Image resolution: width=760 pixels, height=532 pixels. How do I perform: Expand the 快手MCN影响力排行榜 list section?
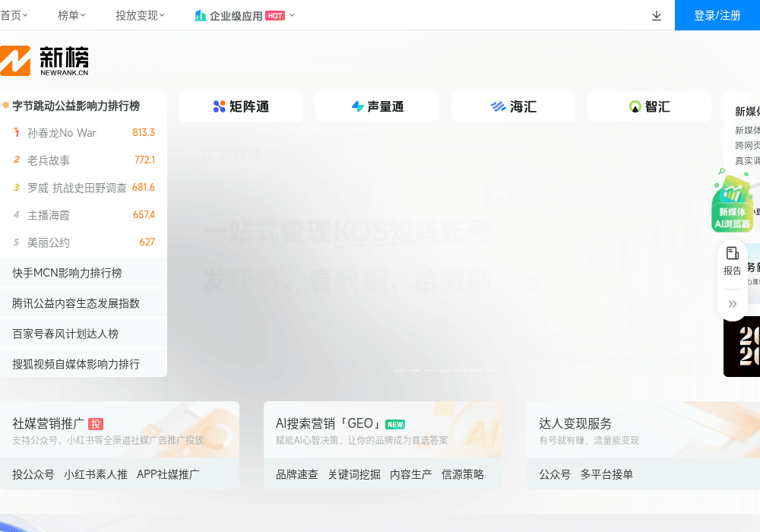click(x=84, y=273)
